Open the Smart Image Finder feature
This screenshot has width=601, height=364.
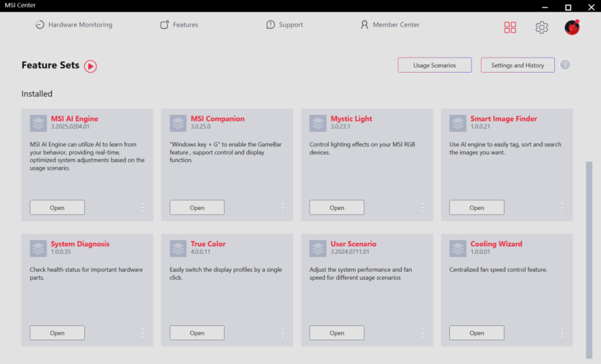476,207
